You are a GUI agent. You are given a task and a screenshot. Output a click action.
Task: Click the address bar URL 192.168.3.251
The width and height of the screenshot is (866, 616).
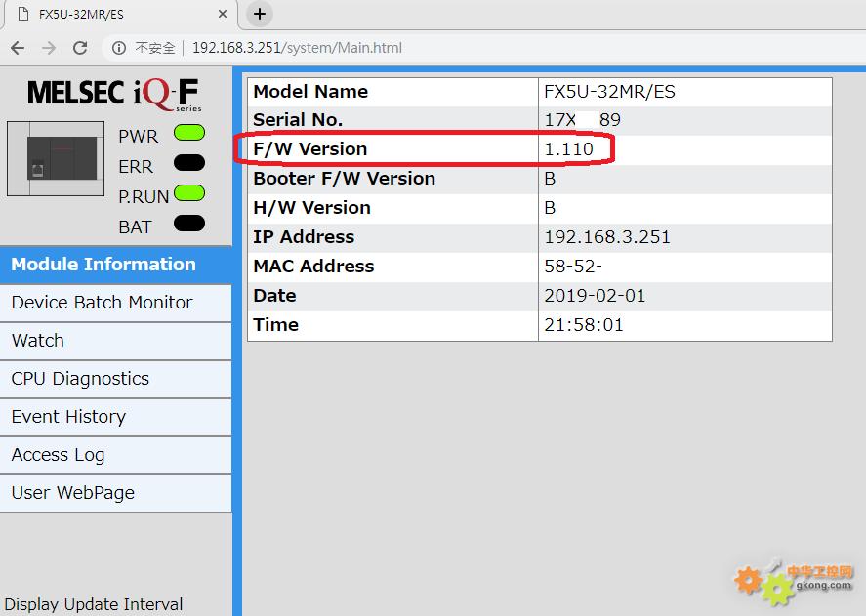[297, 48]
